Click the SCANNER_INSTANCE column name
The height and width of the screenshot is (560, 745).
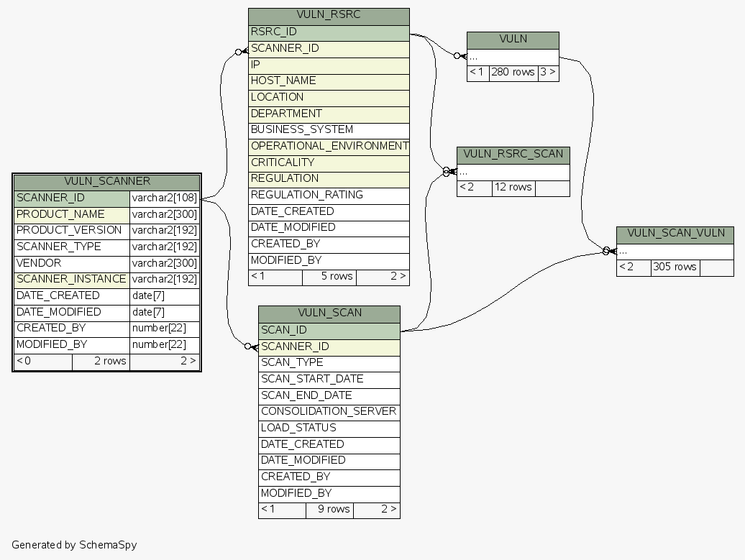[71, 279]
